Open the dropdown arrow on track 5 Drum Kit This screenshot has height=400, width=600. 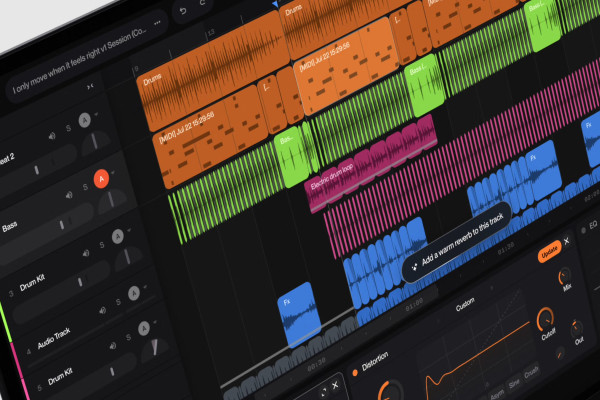pyautogui.click(x=155, y=322)
